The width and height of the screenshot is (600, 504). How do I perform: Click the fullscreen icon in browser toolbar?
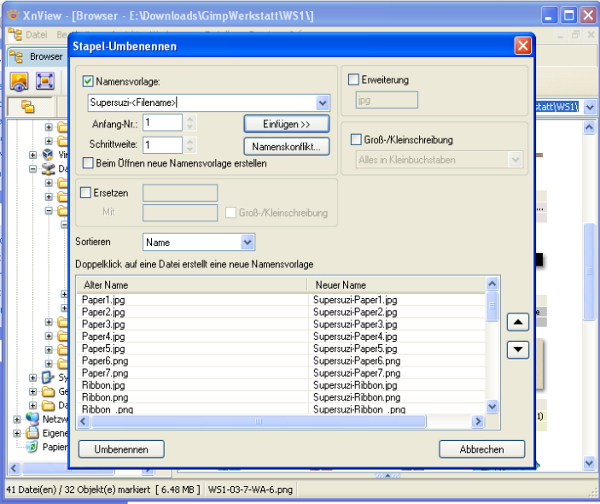tap(46, 82)
